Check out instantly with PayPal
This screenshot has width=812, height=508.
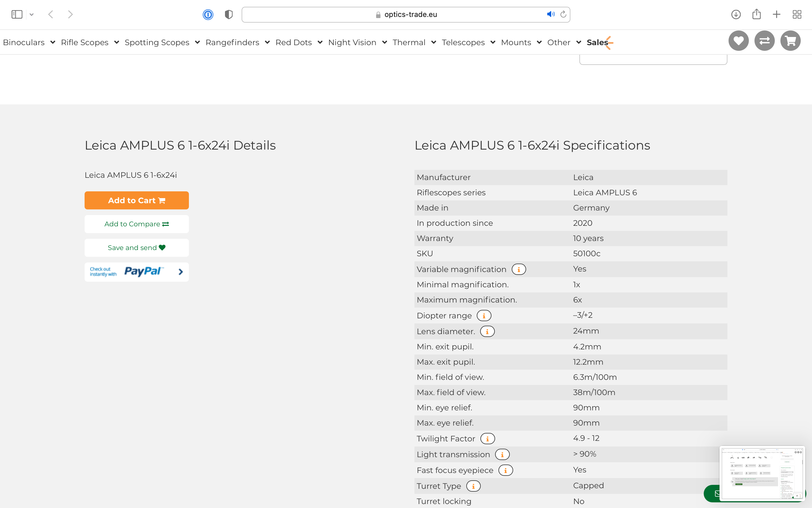pyautogui.click(x=136, y=272)
